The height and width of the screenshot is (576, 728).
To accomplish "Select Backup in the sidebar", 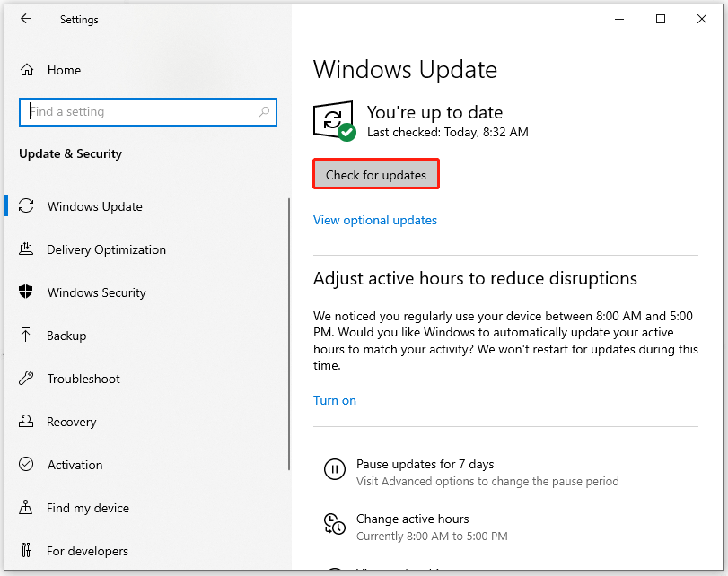I will pos(66,336).
